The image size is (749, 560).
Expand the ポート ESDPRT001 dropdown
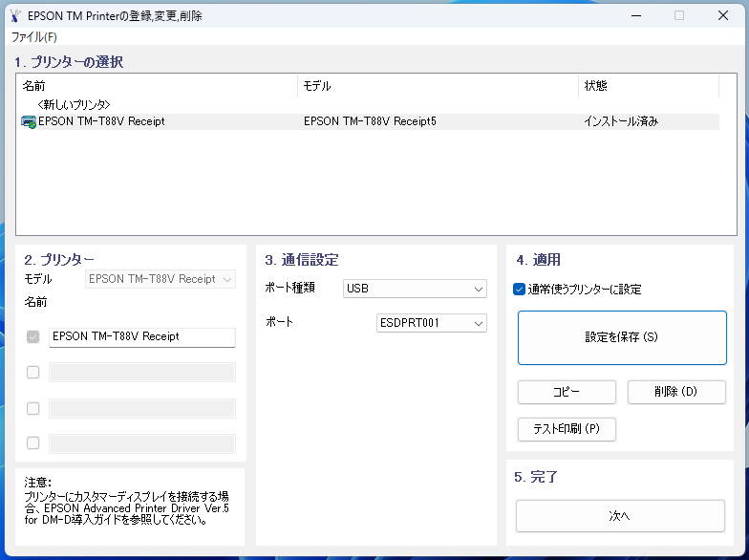click(432, 323)
